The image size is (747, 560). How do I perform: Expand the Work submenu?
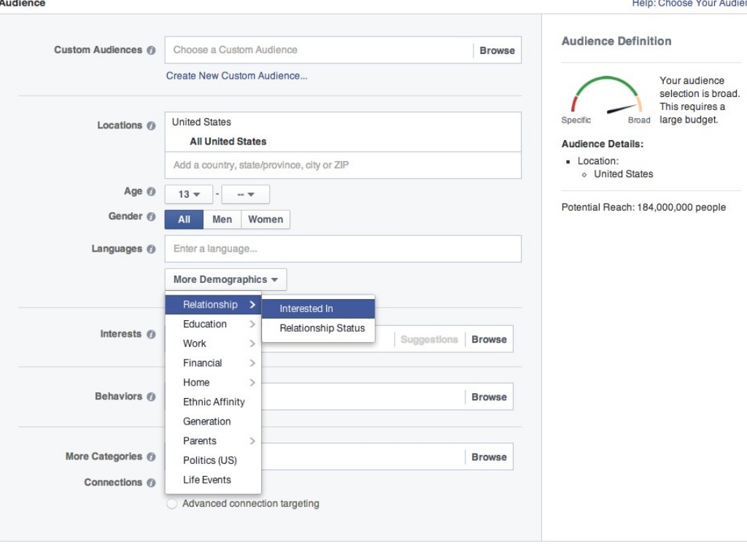pyautogui.click(x=214, y=344)
